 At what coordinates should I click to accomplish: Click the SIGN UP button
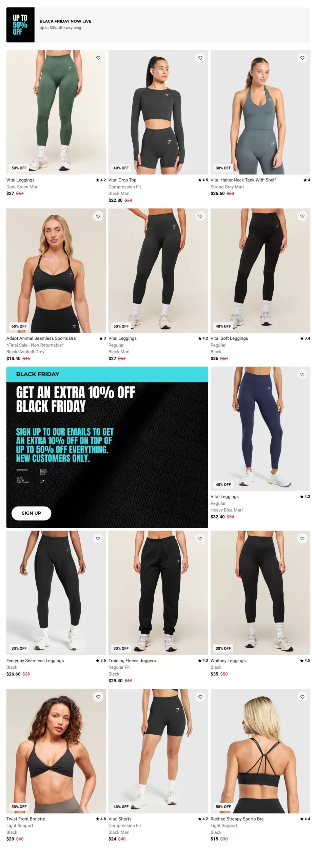31,513
